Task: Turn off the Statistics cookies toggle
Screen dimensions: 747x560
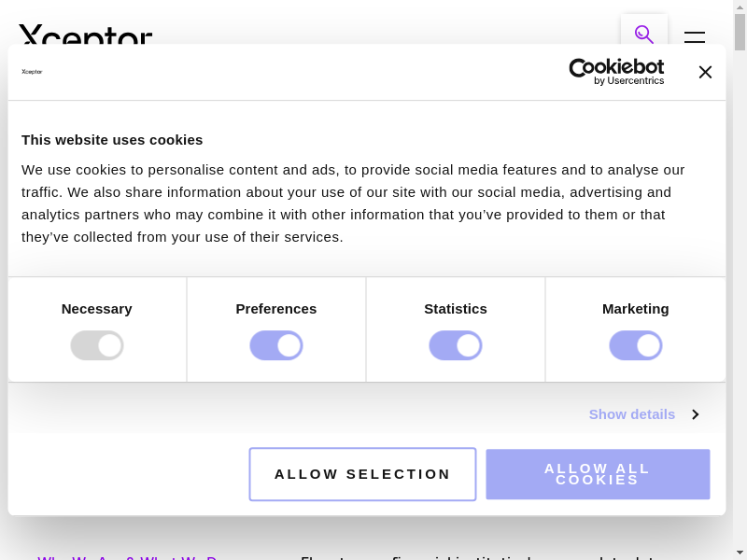Action: click(x=456, y=345)
